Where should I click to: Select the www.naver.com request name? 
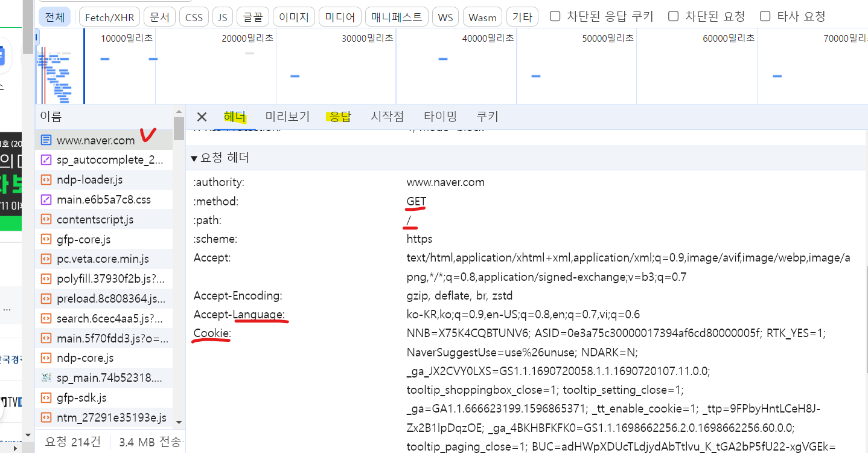click(95, 140)
